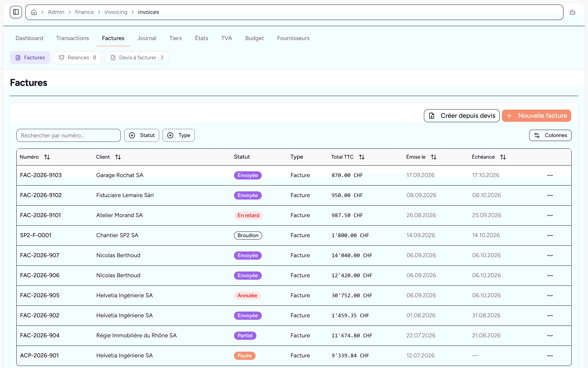Sort by Échéance arrows
The width and height of the screenshot is (588, 368).
(503, 157)
